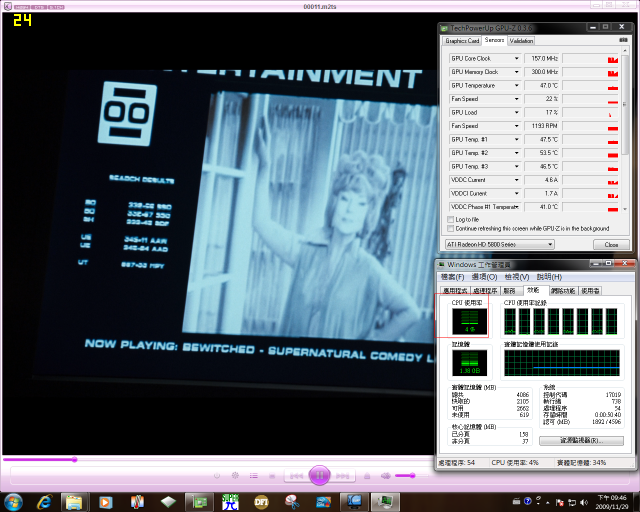The width and height of the screenshot is (640, 512).
Task: Click the power icon in player controls
Action: pos(217,476)
